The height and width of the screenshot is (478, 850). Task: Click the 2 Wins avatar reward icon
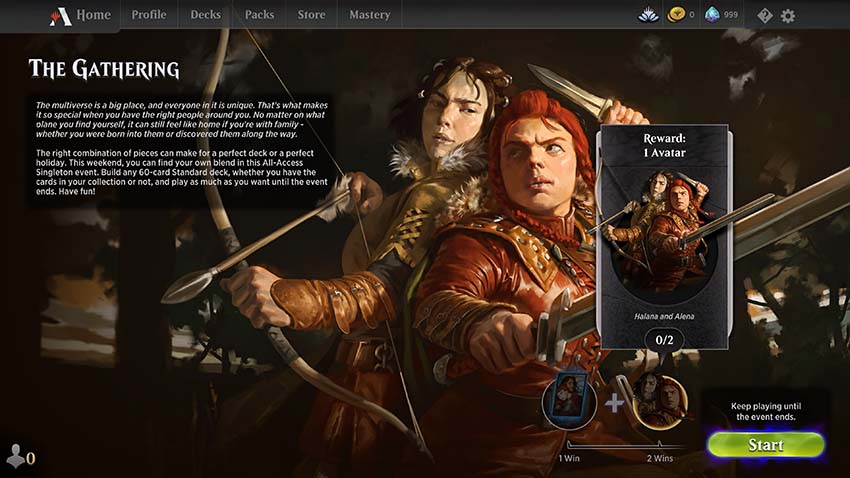tap(660, 402)
